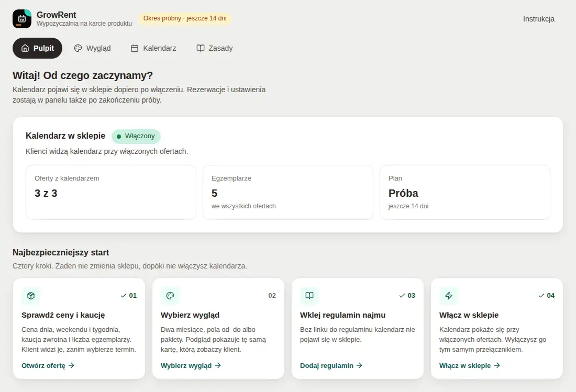Click the checkmark next to step 03
The height and width of the screenshot is (392, 576).
click(402, 296)
